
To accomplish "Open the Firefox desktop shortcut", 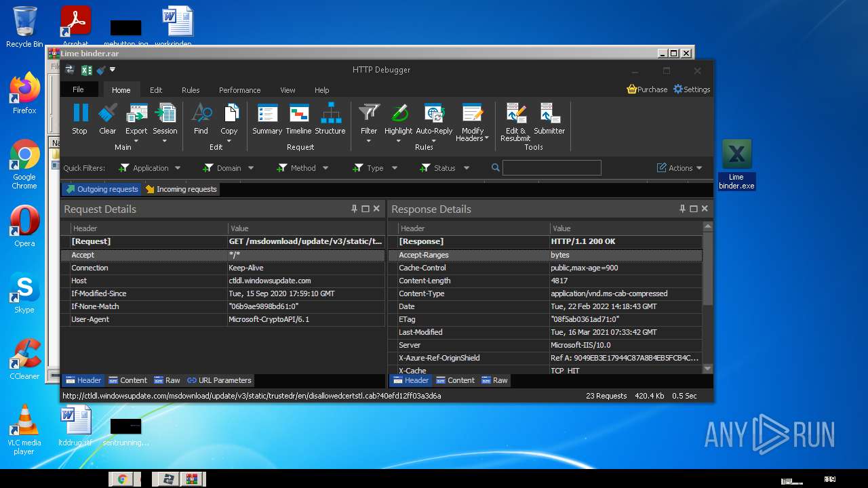I will coord(24,94).
